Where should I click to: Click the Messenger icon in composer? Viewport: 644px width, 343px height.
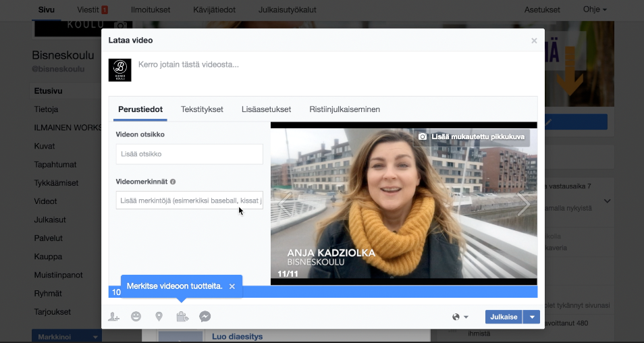pyautogui.click(x=205, y=317)
